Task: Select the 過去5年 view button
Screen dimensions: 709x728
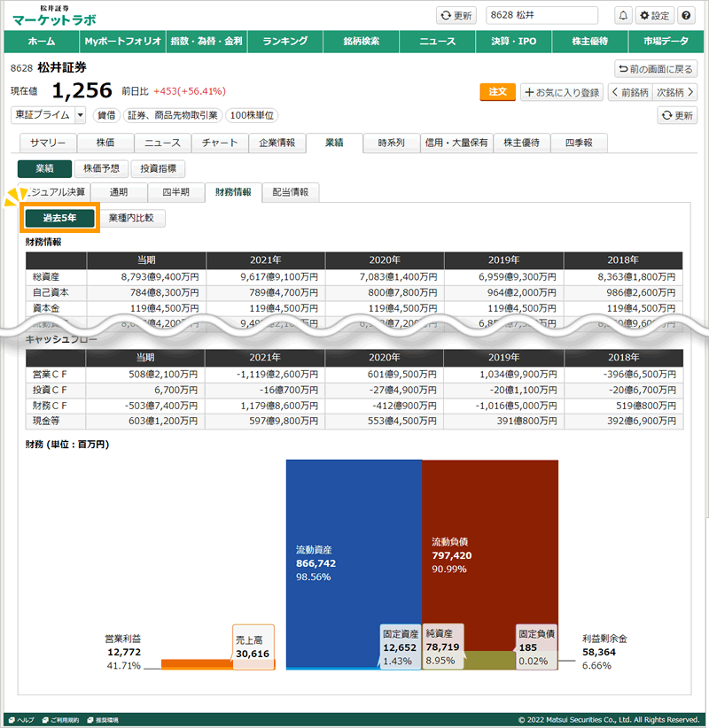Action: point(60,218)
